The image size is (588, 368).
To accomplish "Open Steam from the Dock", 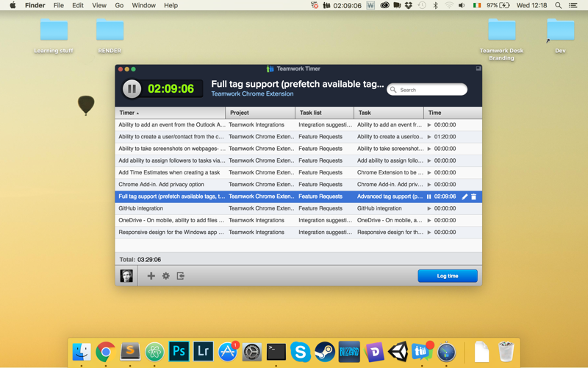I will pos(325,352).
